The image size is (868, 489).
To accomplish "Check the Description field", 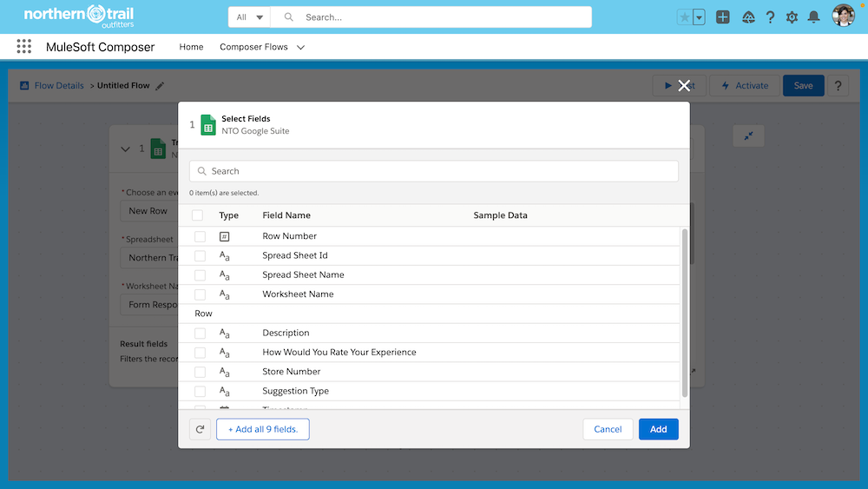I will coord(200,334).
